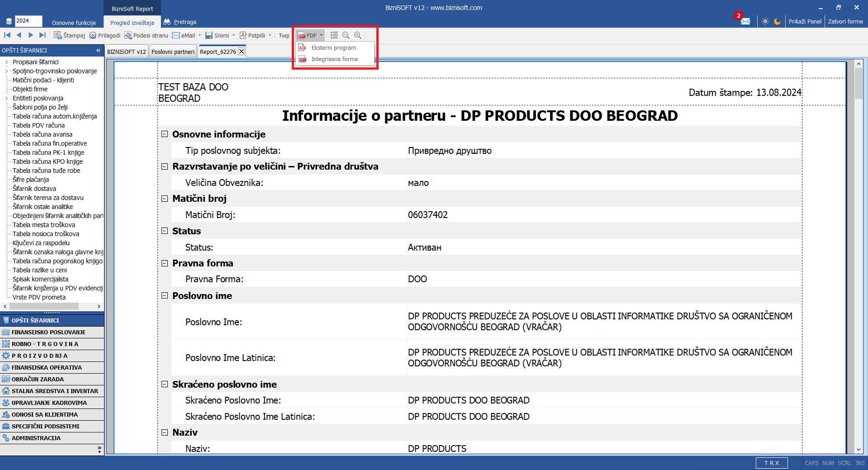868x470 pixels.
Task: Click the document outline list icon
Action: (334, 35)
